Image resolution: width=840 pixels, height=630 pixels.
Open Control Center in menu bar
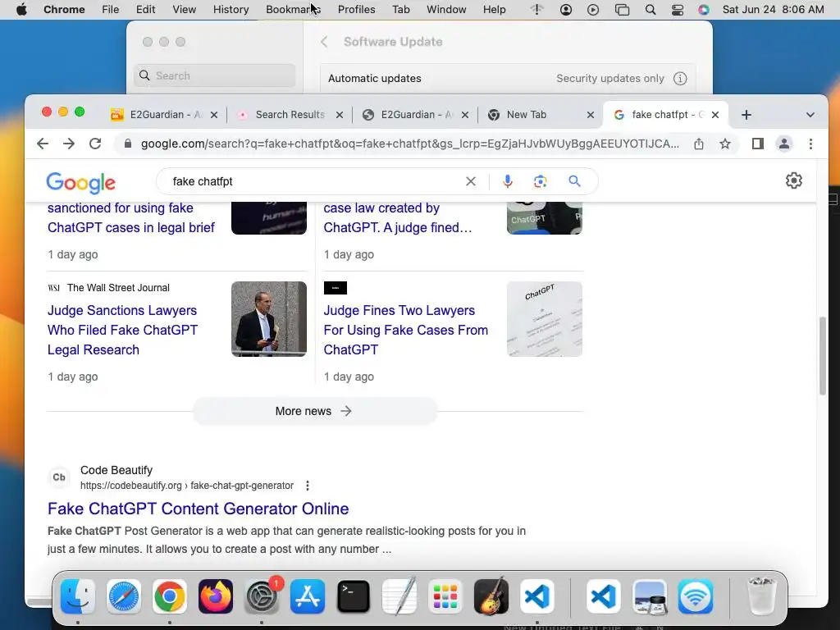pyautogui.click(x=677, y=10)
